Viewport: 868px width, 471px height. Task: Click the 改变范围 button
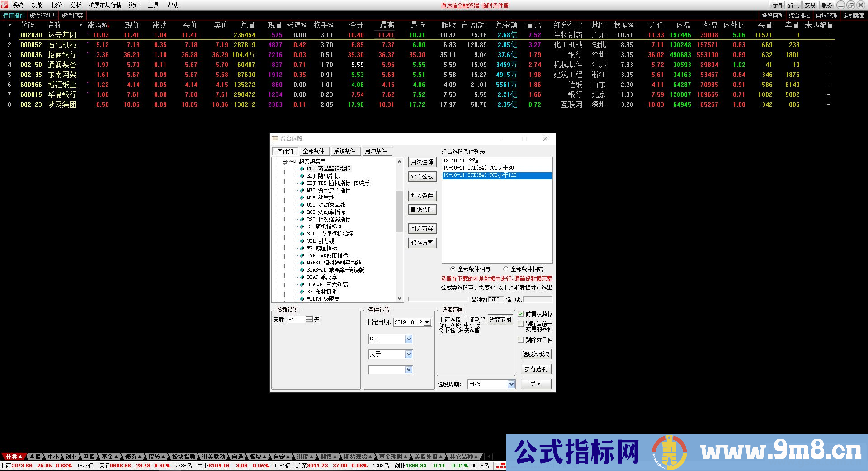pos(500,320)
